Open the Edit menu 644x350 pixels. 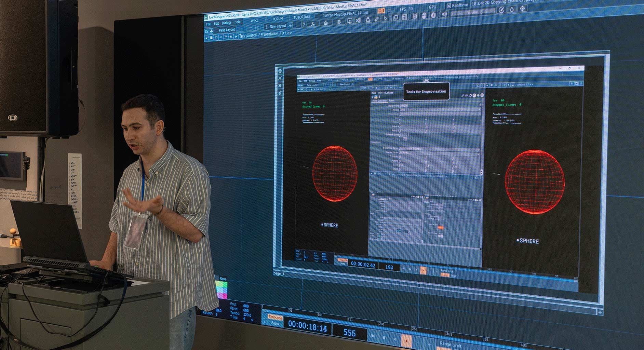point(216,24)
